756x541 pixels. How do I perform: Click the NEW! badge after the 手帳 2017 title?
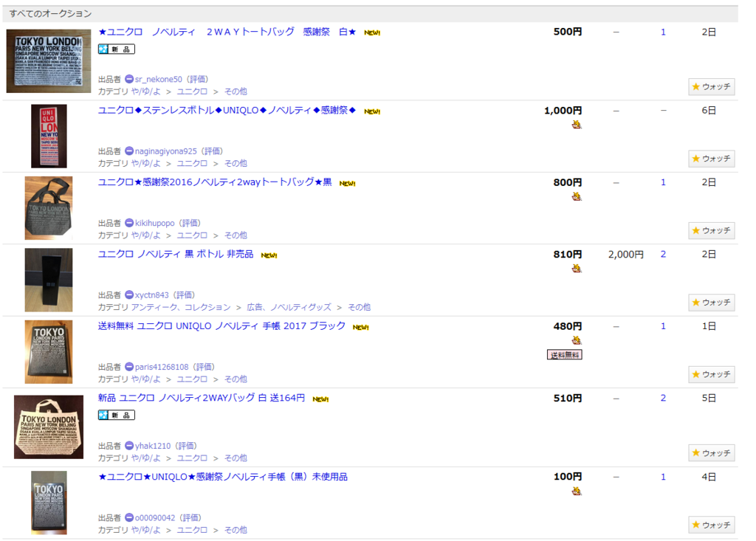pos(361,327)
